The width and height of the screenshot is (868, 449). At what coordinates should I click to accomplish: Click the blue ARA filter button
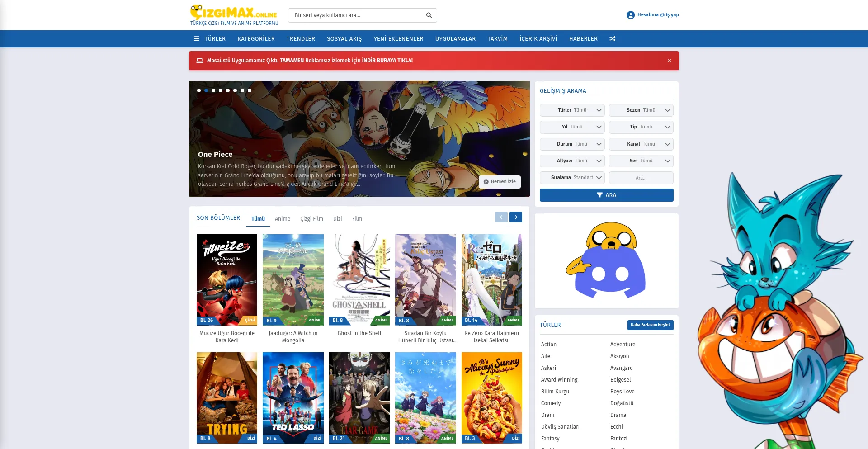pos(606,195)
